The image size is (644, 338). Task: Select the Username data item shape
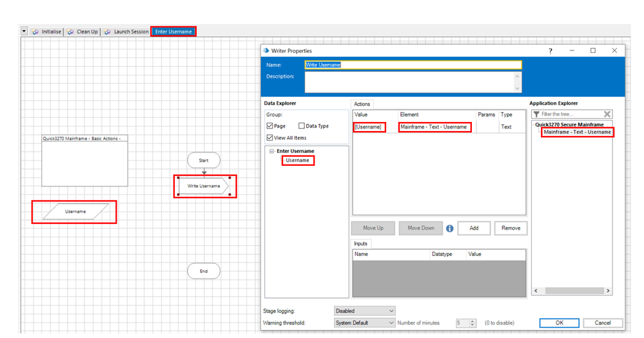[75, 212]
